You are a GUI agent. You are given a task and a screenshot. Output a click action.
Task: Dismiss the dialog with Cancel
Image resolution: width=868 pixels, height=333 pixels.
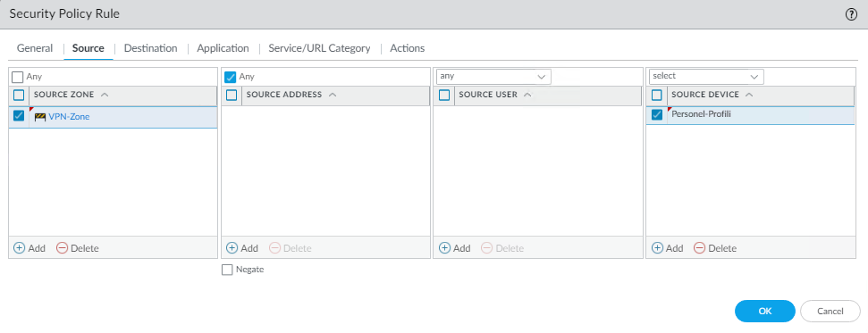pyautogui.click(x=830, y=311)
